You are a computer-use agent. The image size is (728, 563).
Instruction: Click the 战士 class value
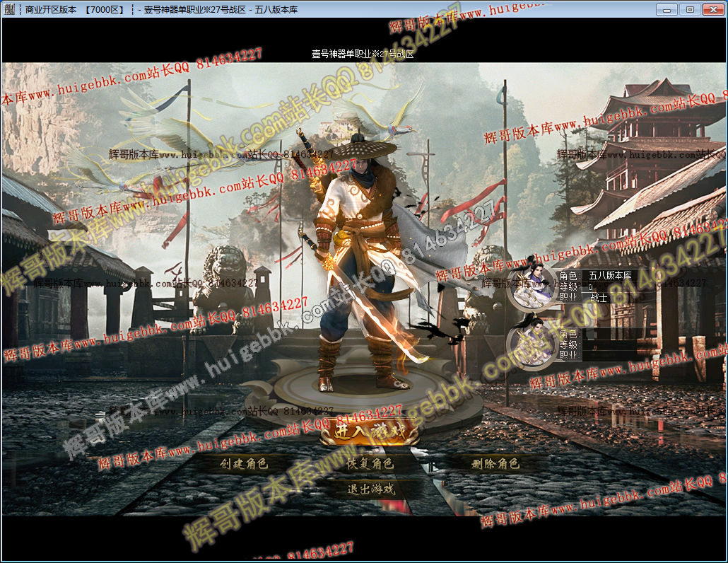(x=599, y=298)
